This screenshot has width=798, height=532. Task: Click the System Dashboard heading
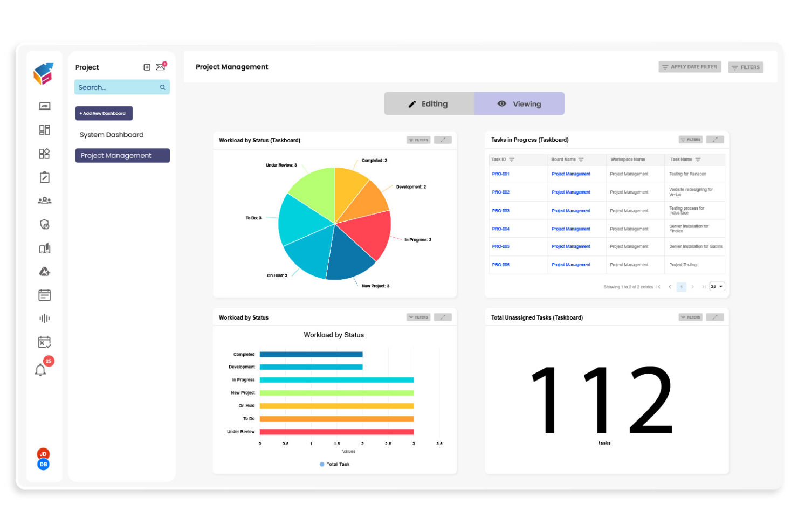111,134
